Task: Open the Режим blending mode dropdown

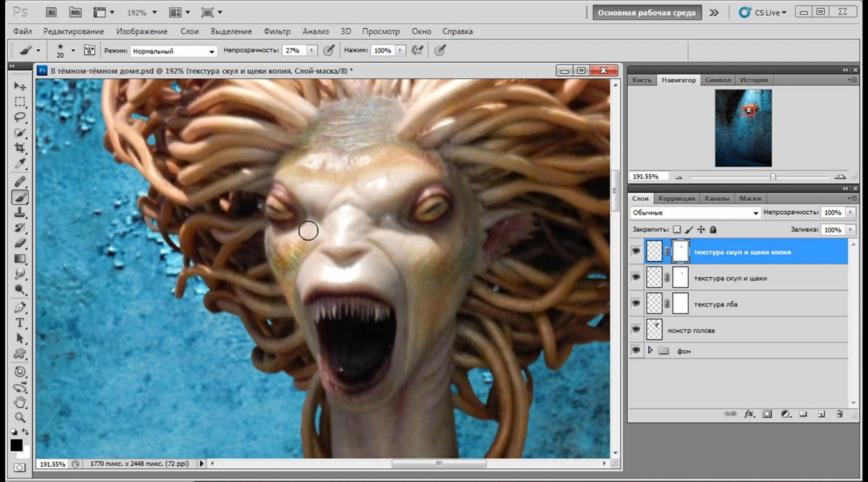Action: tap(174, 51)
